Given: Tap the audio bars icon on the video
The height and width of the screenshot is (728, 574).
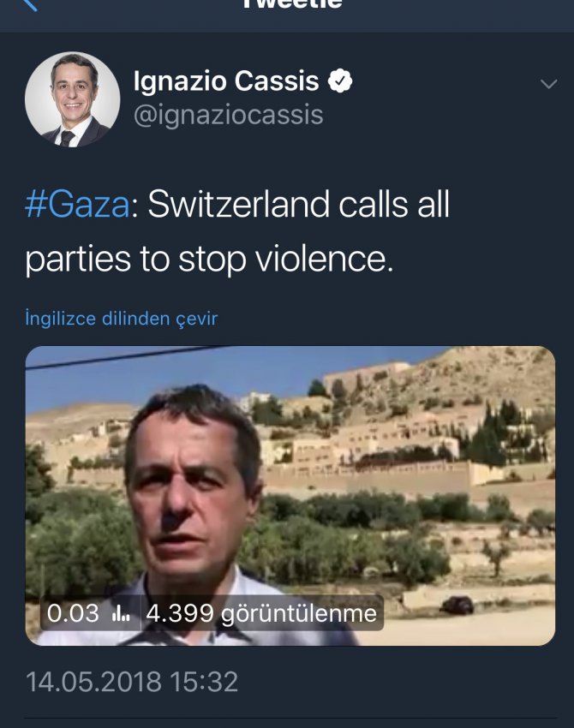Looking at the screenshot, I should click(121, 613).
